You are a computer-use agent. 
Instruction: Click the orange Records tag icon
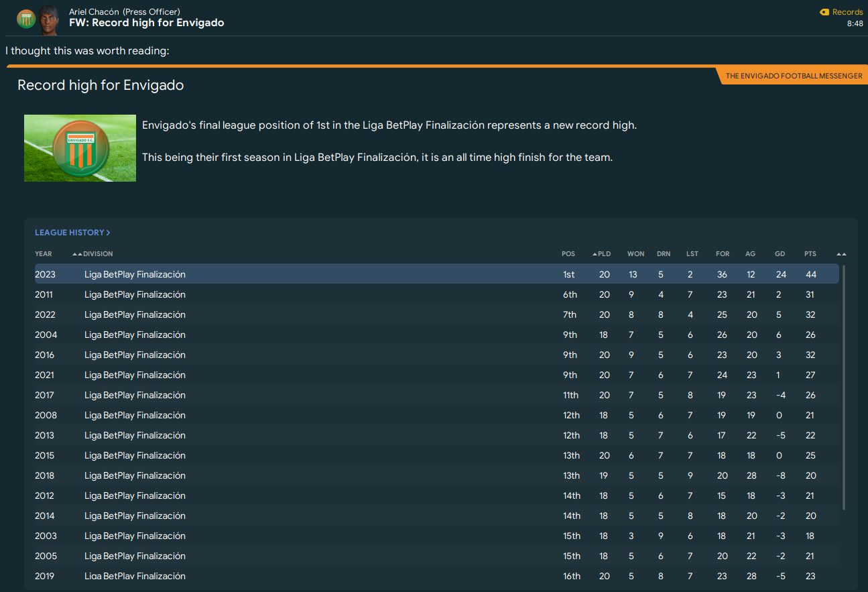point(824,12)
